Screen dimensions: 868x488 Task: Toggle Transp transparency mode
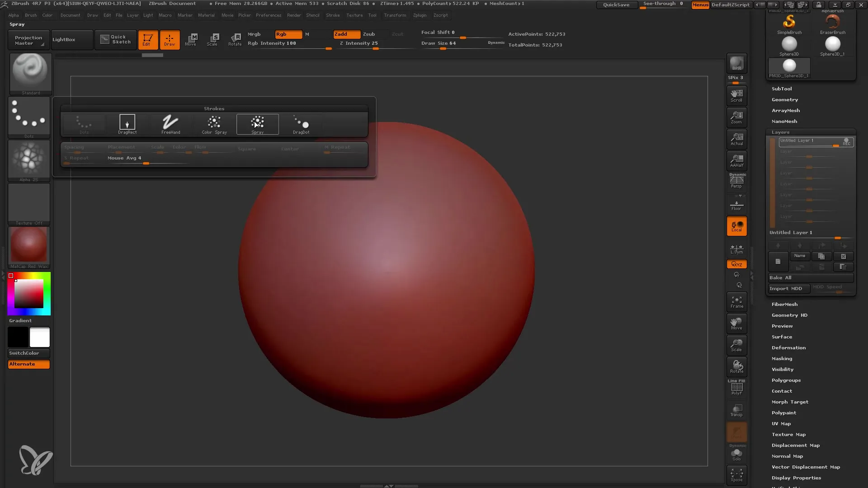pyautogui.click(x=736, y=410)
